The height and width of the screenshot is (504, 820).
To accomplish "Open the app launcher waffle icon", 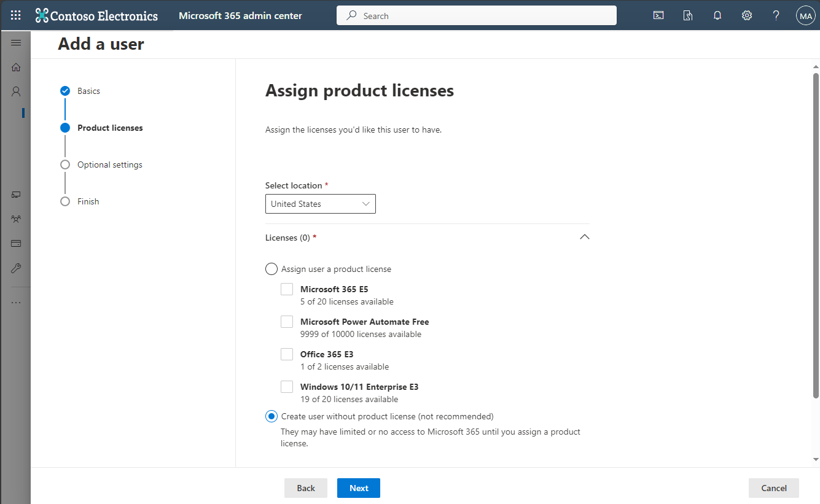I will click(16, 15).
